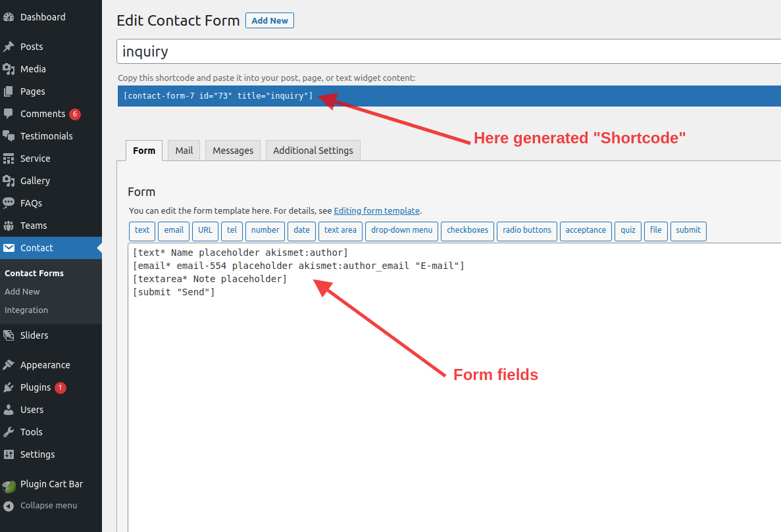This screenshot has width=781, height=532.
Task: Click the form title field "inquiry"
Action: tap(448, 51)
